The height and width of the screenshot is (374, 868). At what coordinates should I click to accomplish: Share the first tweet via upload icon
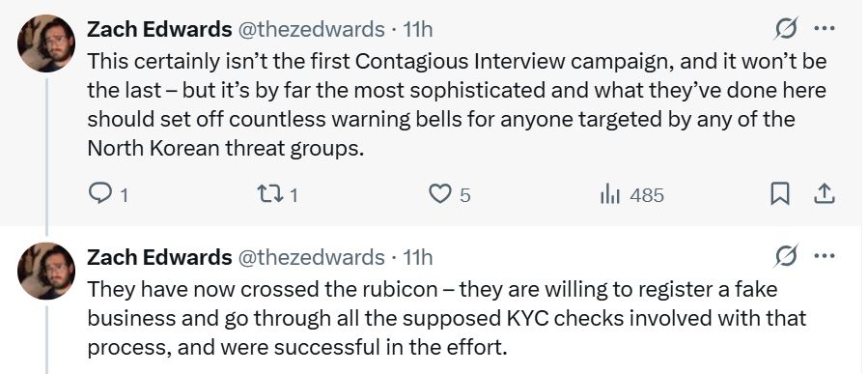coord(825,194)
